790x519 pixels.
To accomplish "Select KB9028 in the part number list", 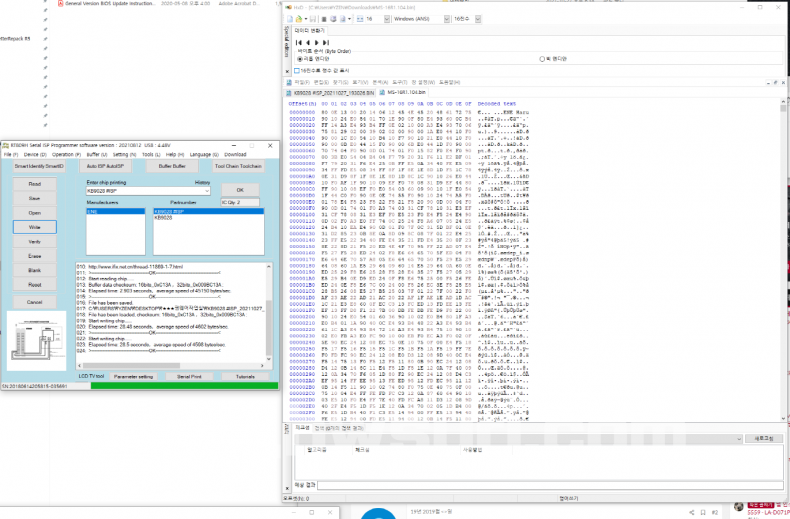I will tap(165, 216).
